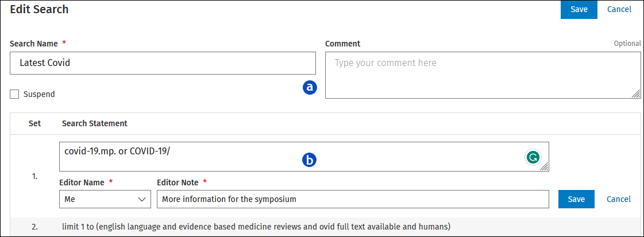Click the green Grammarly icon in statement box
This screenshot has height=237, width=644.
(533, 157)
